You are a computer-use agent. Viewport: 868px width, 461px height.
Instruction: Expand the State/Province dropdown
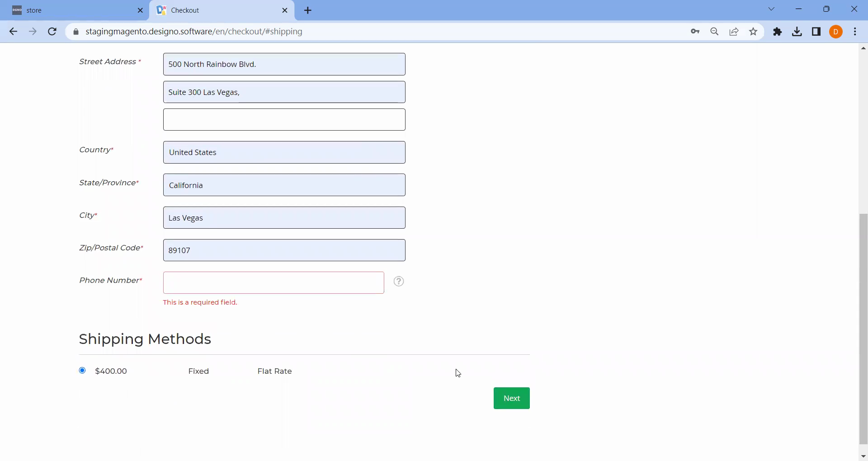(284, 185)
